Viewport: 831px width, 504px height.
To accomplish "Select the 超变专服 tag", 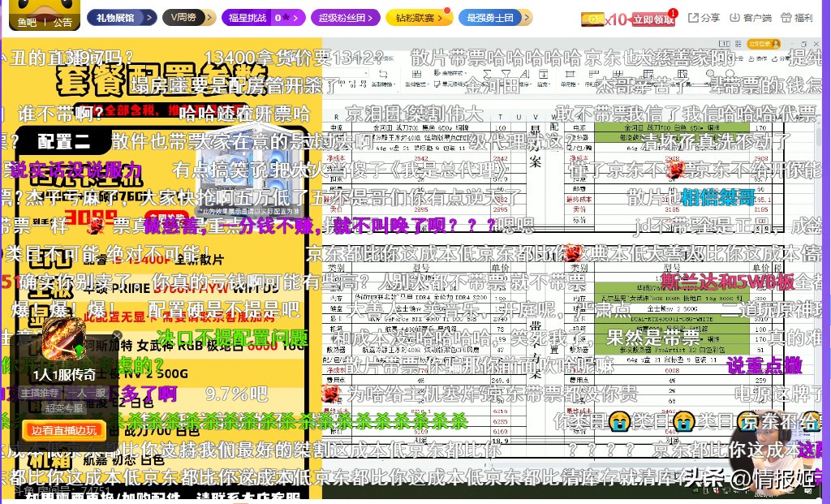I will tap(64, 407).
